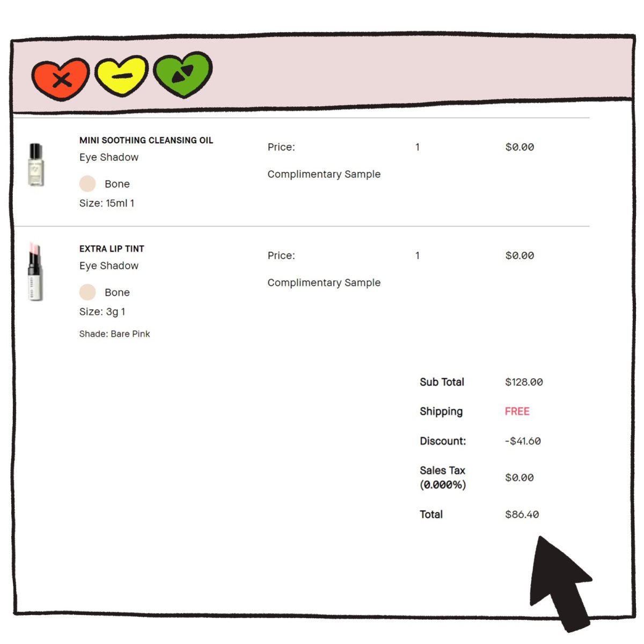Click the Sub Total value $128.00
Viewport: 644px width, 644px height.
click(x=524, y=382)
